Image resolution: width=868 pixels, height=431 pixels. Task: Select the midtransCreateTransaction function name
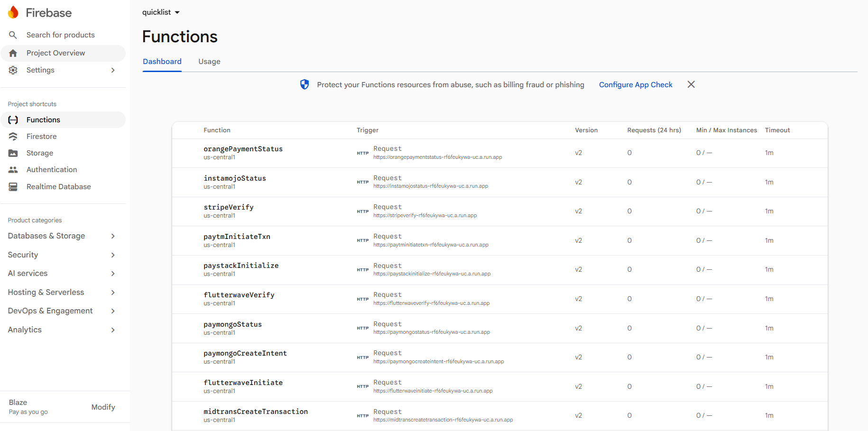[256, 412]
